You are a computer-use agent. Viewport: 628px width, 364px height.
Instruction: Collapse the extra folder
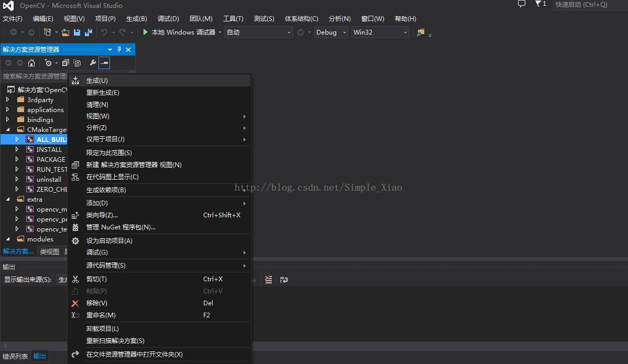coord(8,199)
